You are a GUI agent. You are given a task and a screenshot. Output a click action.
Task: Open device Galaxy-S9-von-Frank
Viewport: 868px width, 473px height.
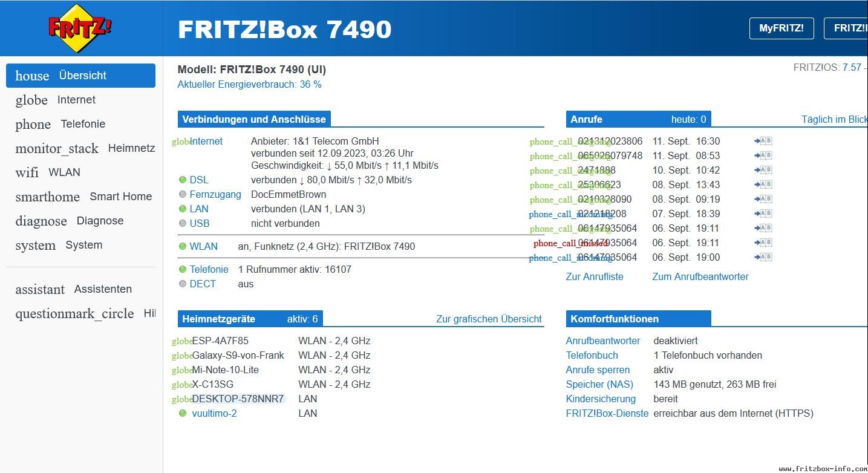(238, 355)
